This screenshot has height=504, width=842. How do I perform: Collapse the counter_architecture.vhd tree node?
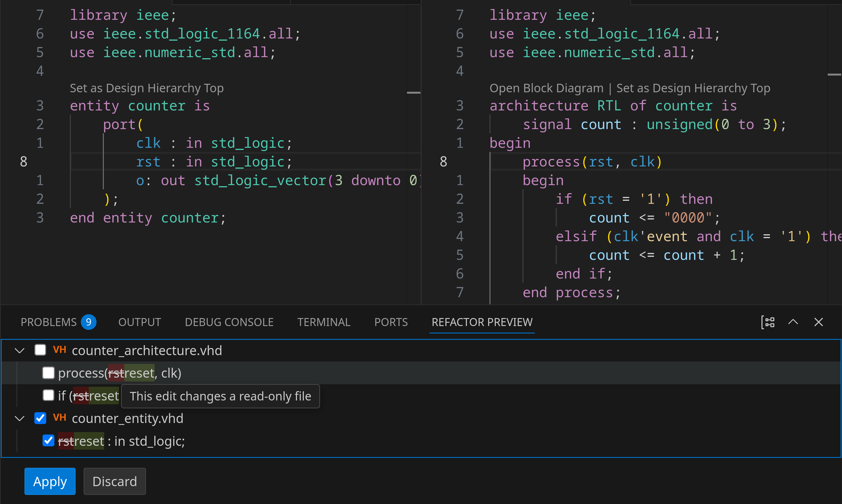pyautogui.click(x=20, y=350)
